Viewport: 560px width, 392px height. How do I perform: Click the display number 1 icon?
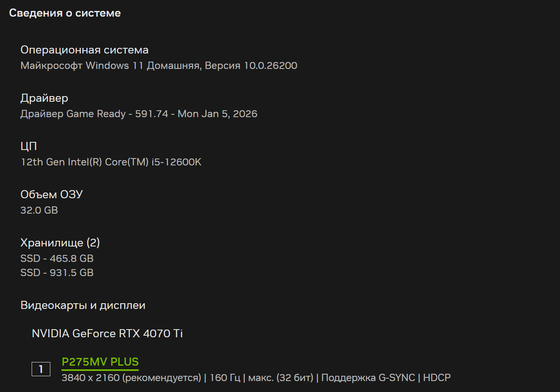41,369
